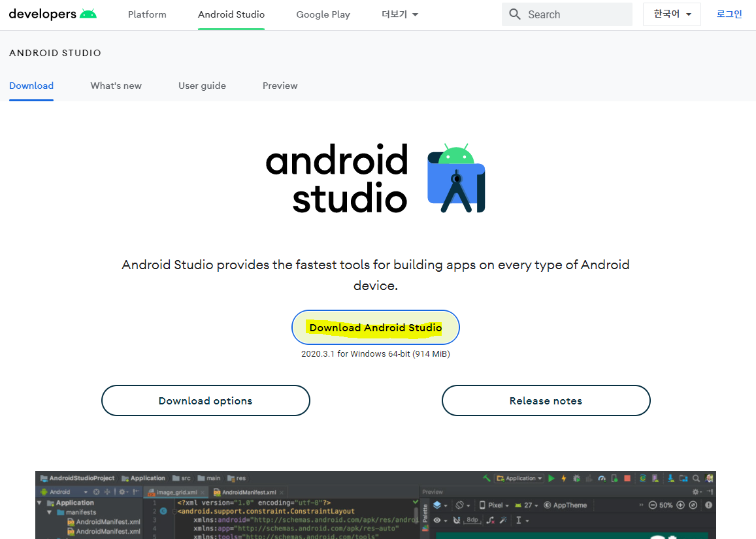Click the Attach debugger phone icon in IDE image
Image resolution: width=756 pixels, height=539 pixels.
pyautogui.click(x=615, y=478)
